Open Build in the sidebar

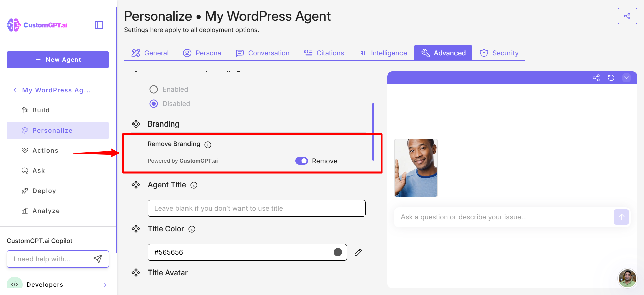(58, 110)
